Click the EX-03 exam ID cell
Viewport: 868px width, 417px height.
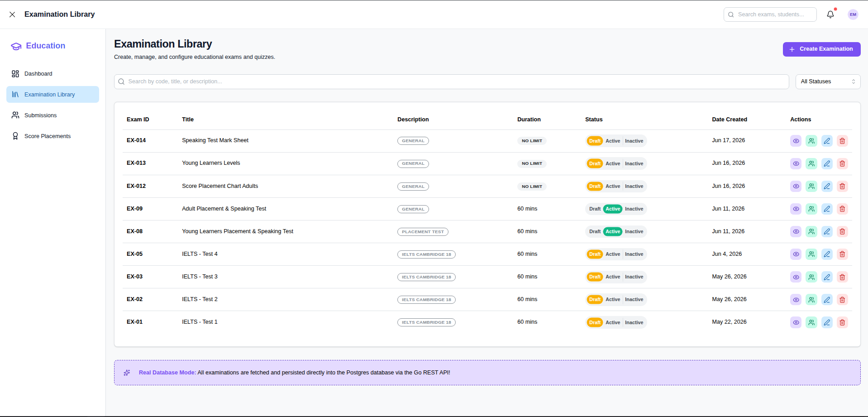134,277
